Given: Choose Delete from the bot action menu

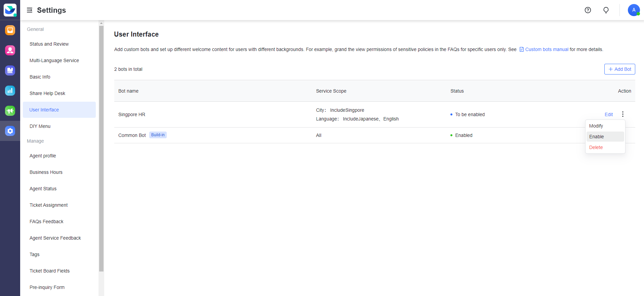Looking at the screenshot, I should pos(596,147).
